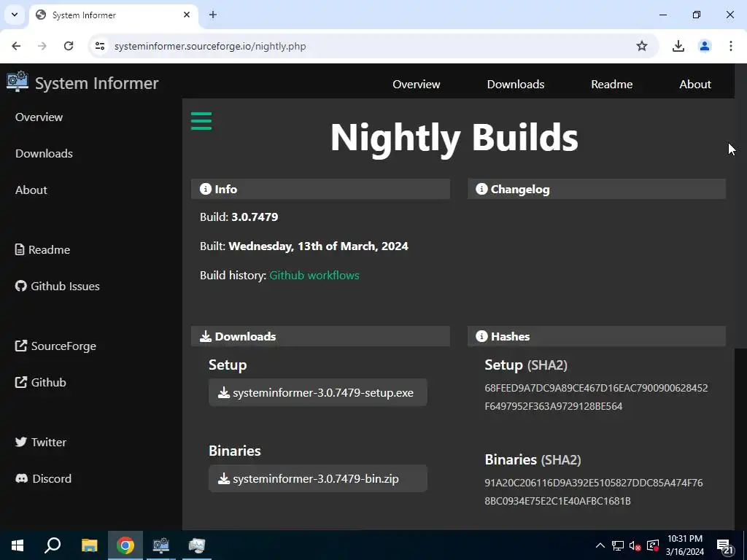Open a new browser tab
Viewport: 747px width, 560px height.
(213, 15)
